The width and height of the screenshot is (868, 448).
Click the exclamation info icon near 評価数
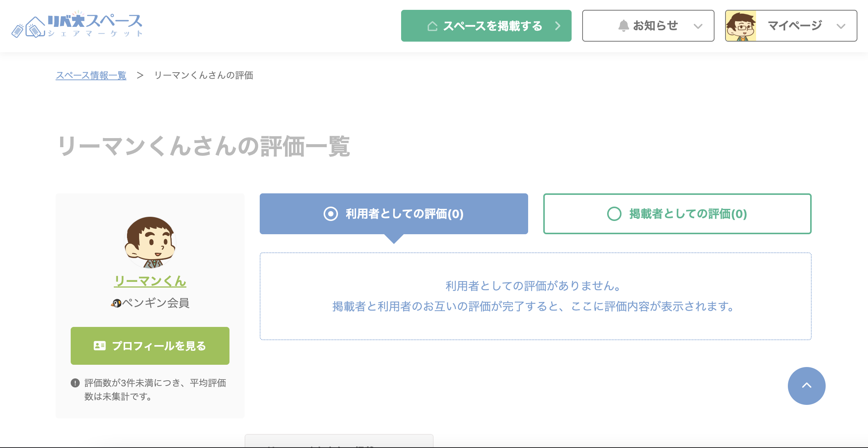point(75,383)
